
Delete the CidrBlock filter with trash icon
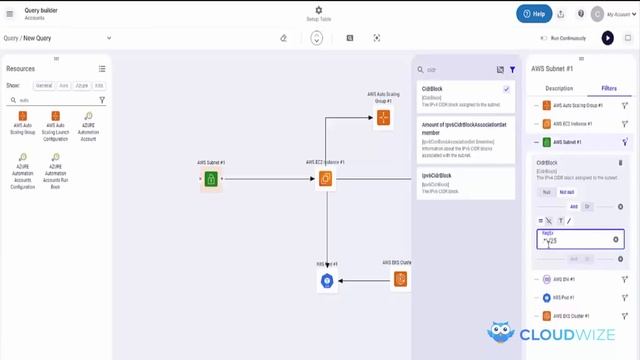pyautogui.click(x=620, y=163)
